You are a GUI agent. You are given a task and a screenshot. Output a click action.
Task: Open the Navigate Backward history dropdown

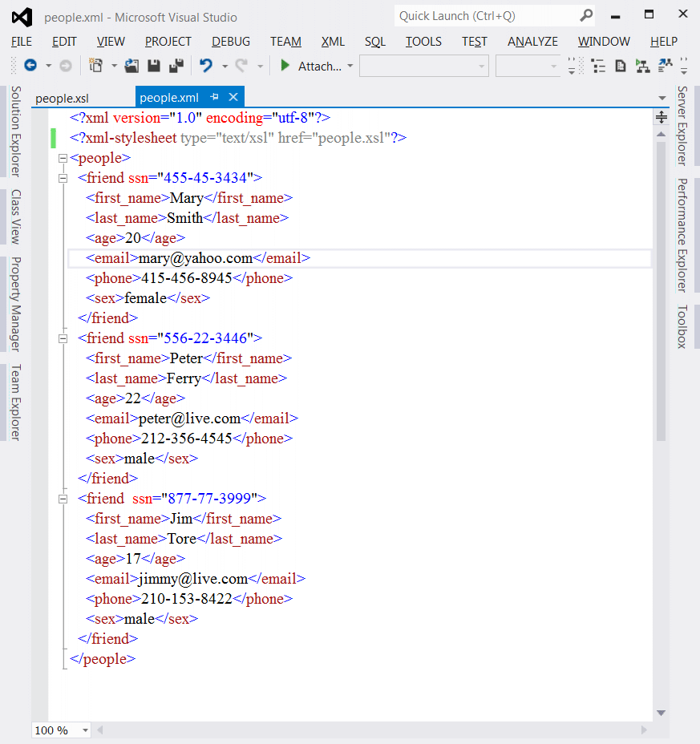coord(48,66)
